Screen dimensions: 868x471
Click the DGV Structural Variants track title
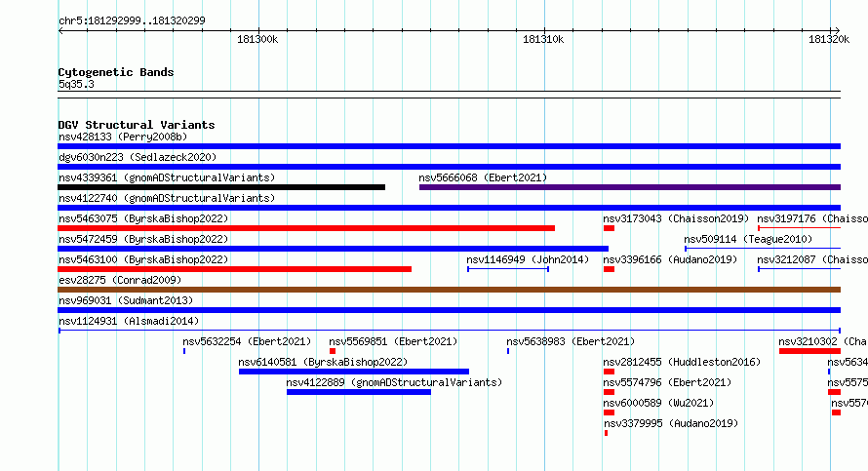[x=137, y=125]
